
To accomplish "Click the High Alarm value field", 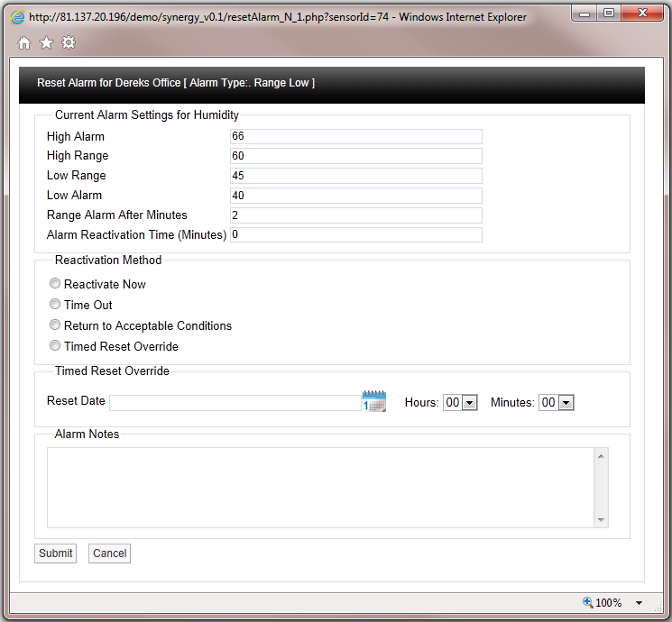I will pyautogui.click(x=356, y=137).
